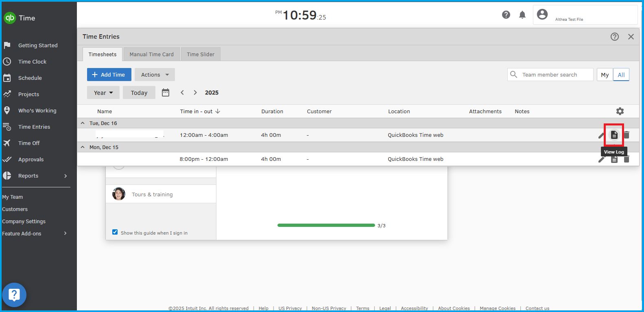Viewport: 644px width, 312px height.
Task: Uncheck Show this guide when I sign in
Action: [x=115, y=232]
